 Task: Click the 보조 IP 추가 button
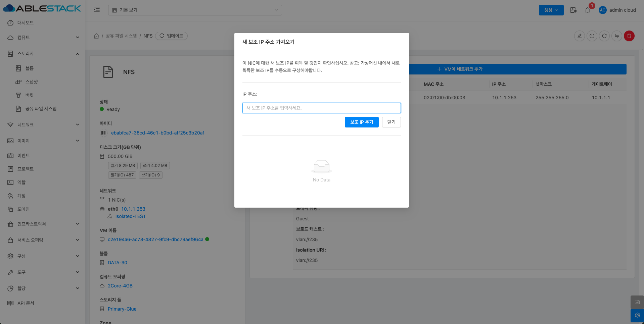[x=362, y=122]
